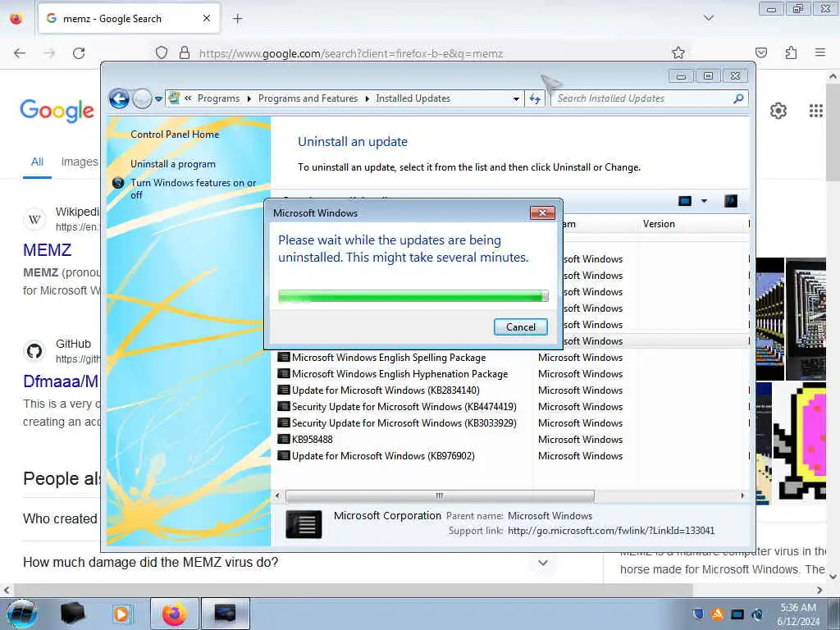Image resolution: width=840 pixels, height=630 pixels.
Task: Open the Windows Start button
Action: point(22,614)
